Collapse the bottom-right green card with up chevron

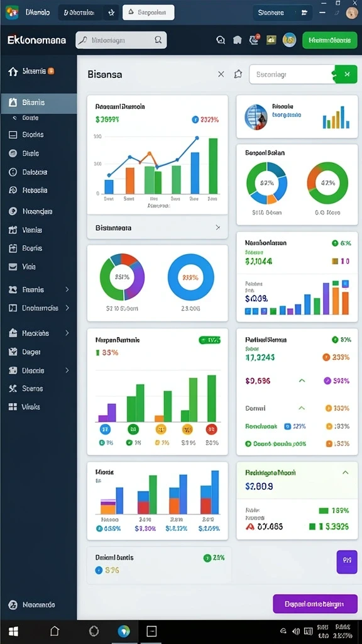pos(346,472)
